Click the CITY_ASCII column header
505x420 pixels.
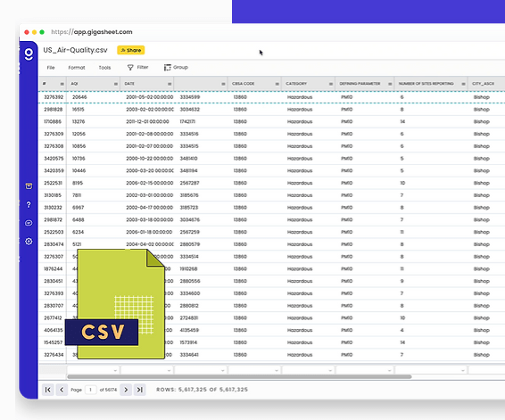point(486,84)
